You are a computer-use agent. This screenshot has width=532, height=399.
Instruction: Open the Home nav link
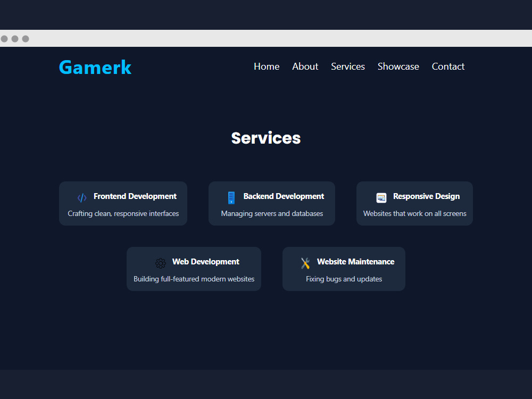coord(267,66)
